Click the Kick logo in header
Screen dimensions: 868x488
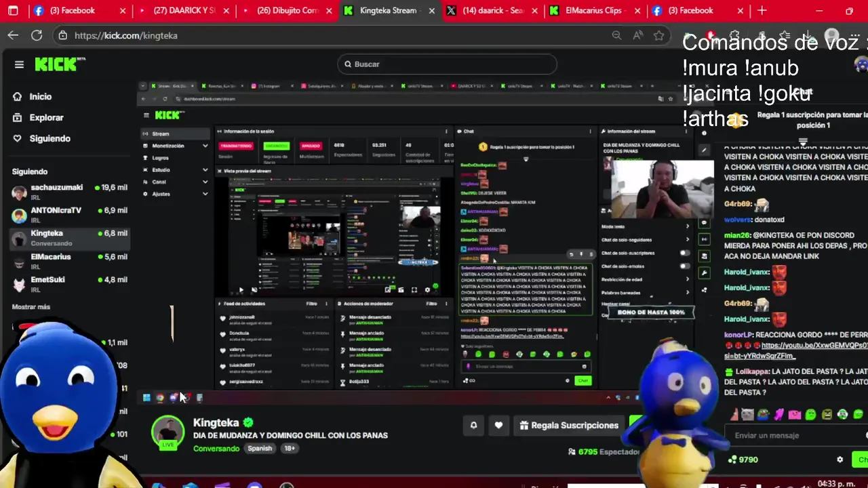tap(60, 64)
